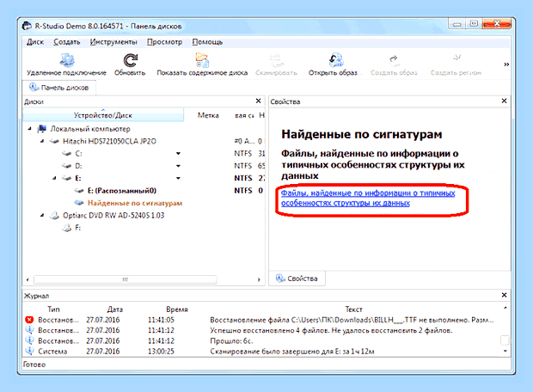This screenshot has width=533, height=392.
Task: Open the dropdown arrow for drive C:
Action: [x=178, y=154]
